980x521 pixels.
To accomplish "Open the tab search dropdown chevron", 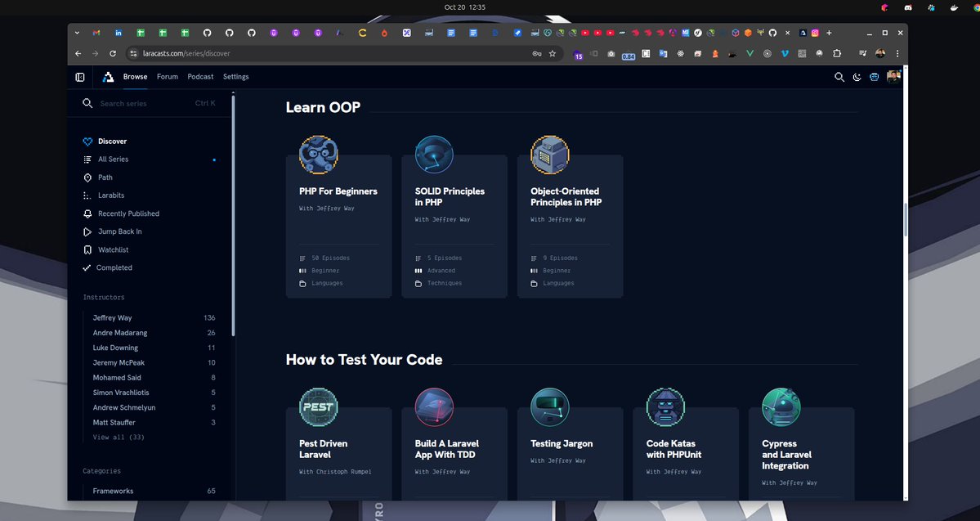I will click(x=77, y=33).
